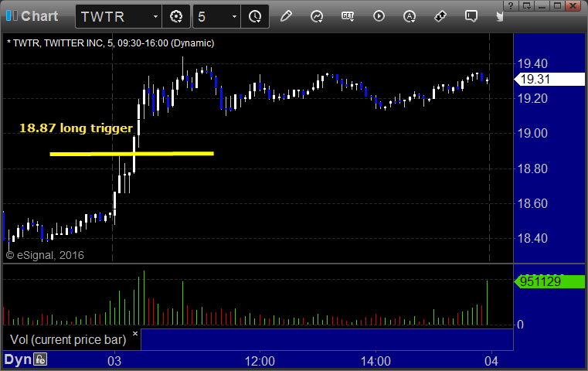Close the chart window with red X
This screenshot has width=588, height=371.
tap(573, 5)
